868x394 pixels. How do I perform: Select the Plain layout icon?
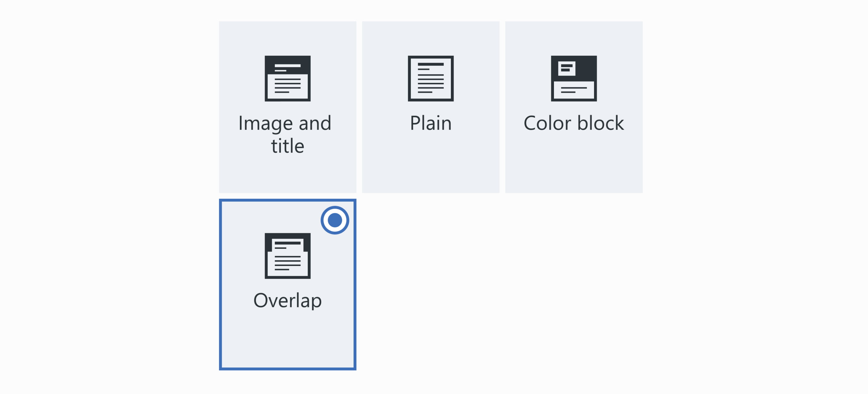tap(431, 78)
